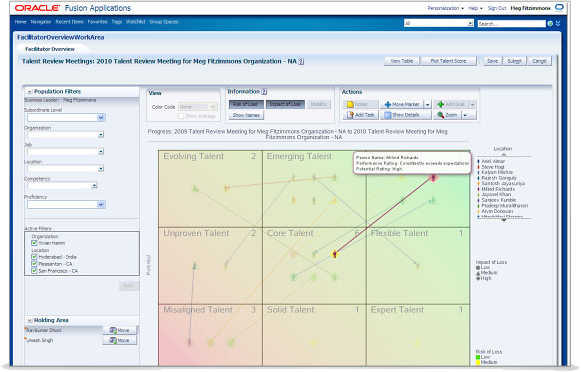Click the Add Task icon button
The width and height of the screenshot is (581, 372).
[x=350, y=115]
